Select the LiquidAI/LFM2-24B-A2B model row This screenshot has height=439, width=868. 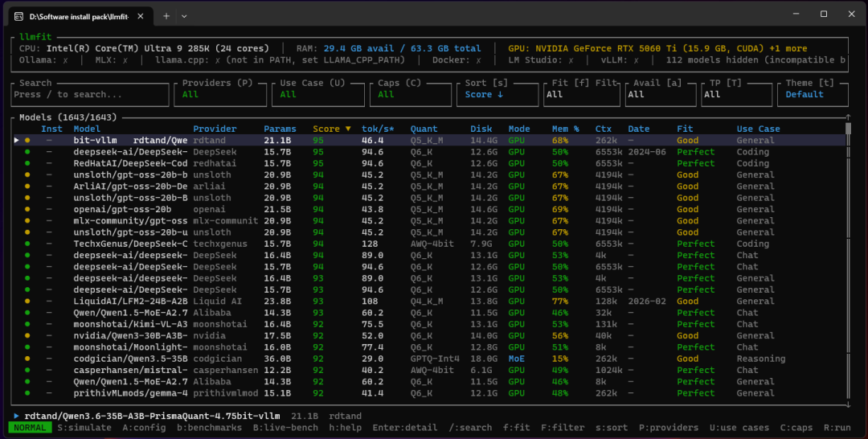tap(429, 302)
